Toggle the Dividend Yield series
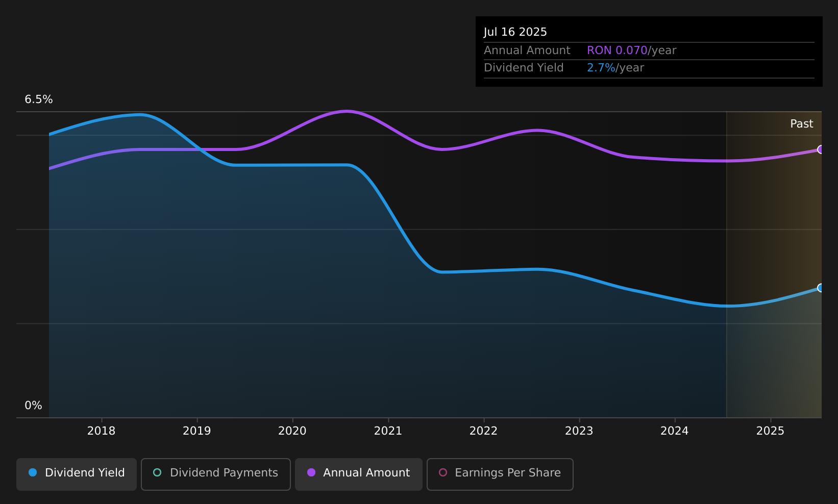This screenshot has height=504, width=838. pos(77,474)
